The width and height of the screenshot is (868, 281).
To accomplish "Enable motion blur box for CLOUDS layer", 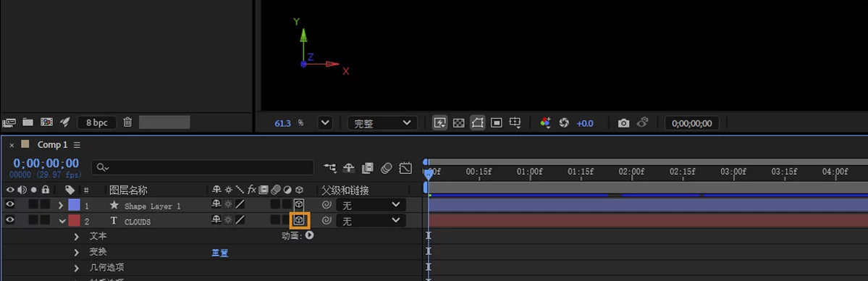I will point(275,220).
